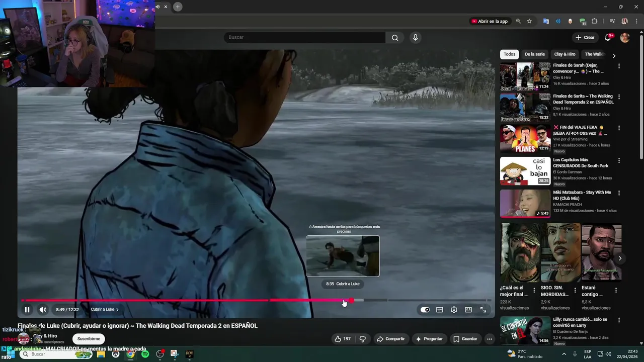Show hidden tray icons chevron
The width and height of the screenshot is (644, 362).
coord(565,354)
